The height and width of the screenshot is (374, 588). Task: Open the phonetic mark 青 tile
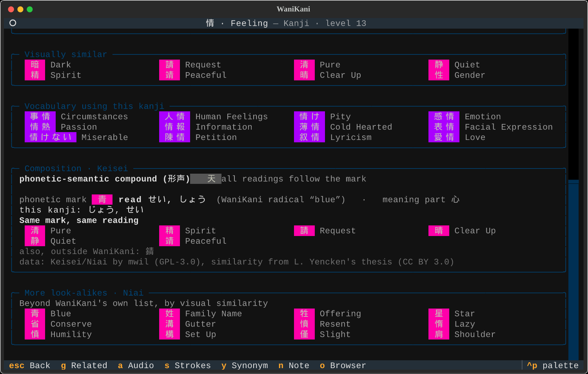(x=102, y=200)
